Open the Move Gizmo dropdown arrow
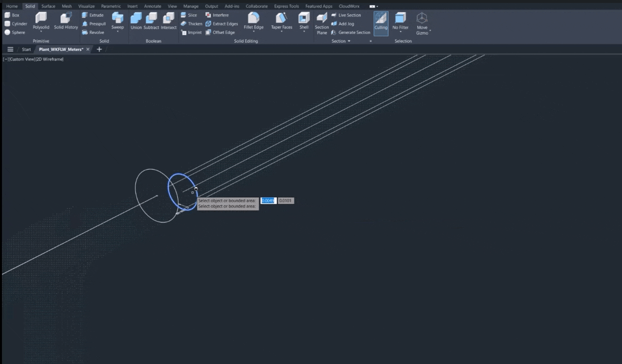Image resolution: width=622 pixels, height=364 pixels. 430,31
